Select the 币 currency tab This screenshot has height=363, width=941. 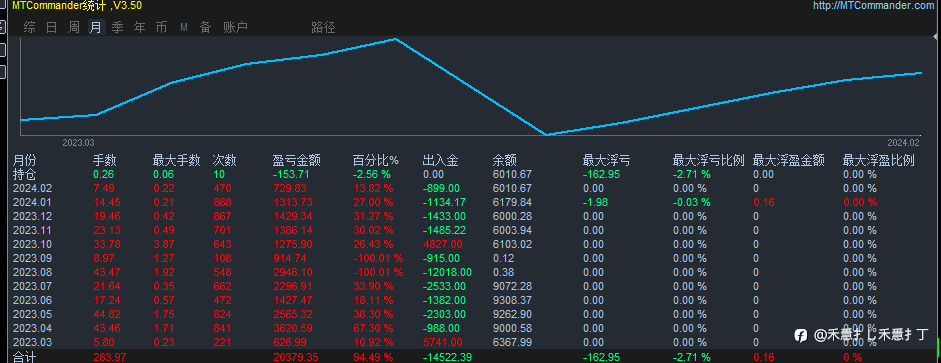[161, 27]
